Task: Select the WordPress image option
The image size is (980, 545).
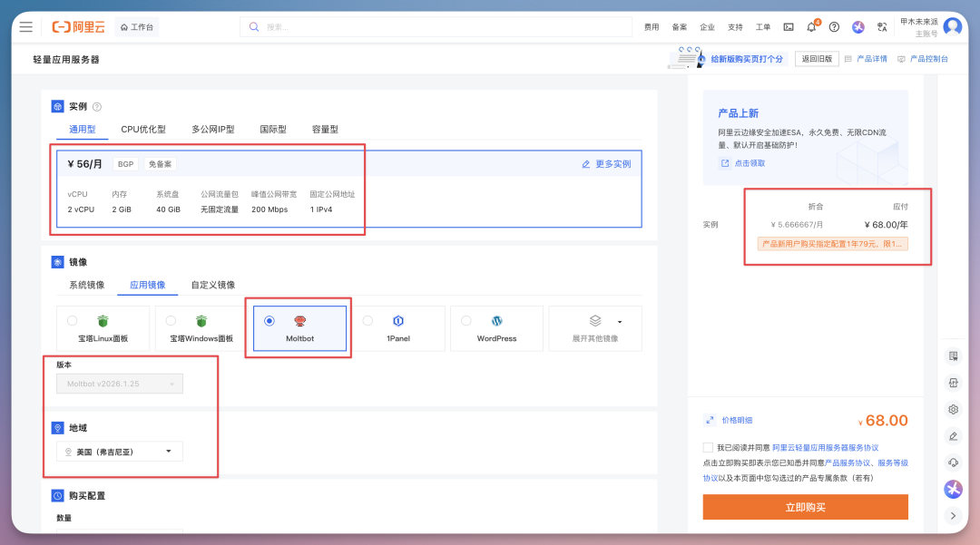Action: point(496,328)
